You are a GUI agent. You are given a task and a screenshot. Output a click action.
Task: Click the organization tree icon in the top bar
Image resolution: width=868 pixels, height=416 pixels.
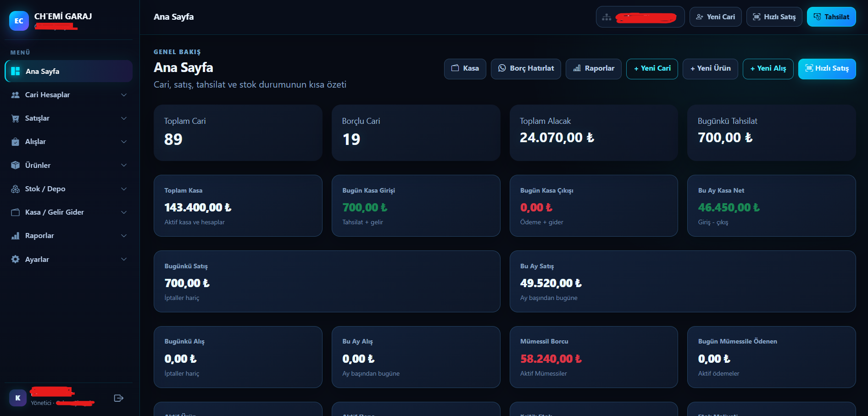tap(606, 17)
